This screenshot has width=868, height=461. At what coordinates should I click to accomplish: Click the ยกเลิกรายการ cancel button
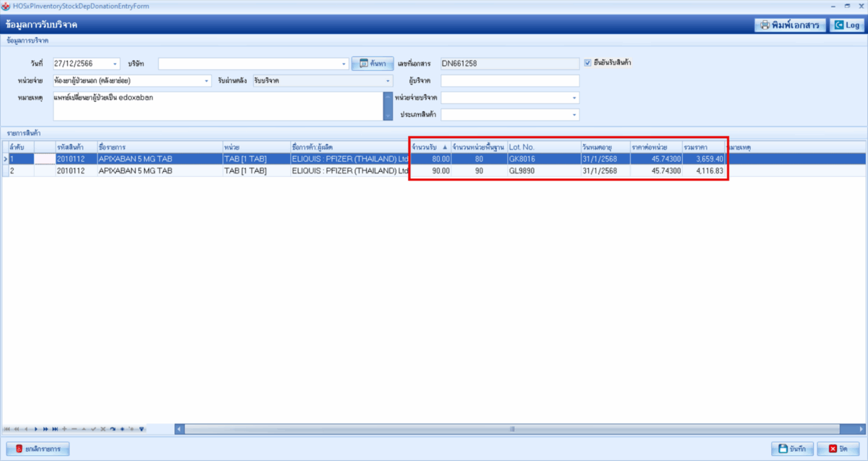38,449
